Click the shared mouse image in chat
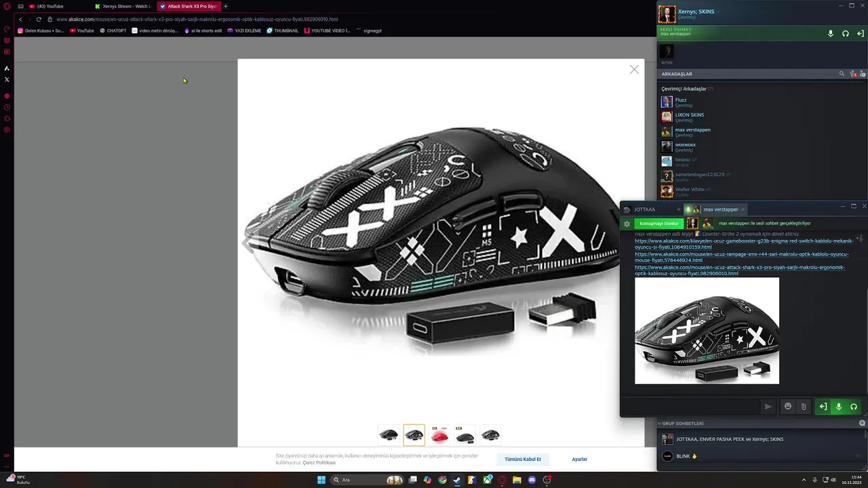The image size is (868, 488). coord(707,331)
